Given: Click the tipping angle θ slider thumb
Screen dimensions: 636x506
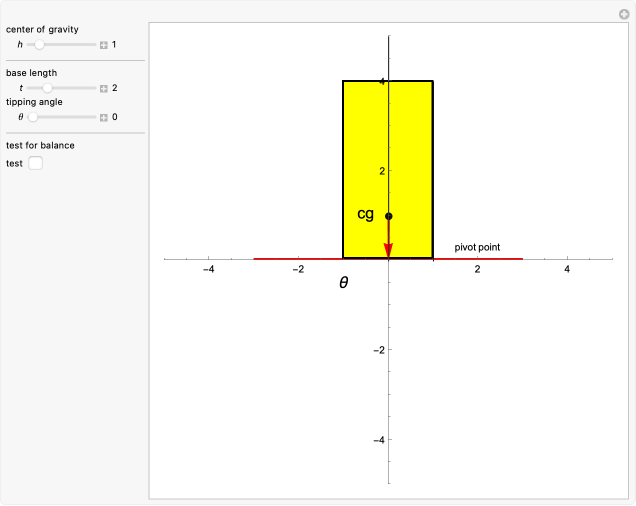Looking at the screenshot, I should [33, 117].
